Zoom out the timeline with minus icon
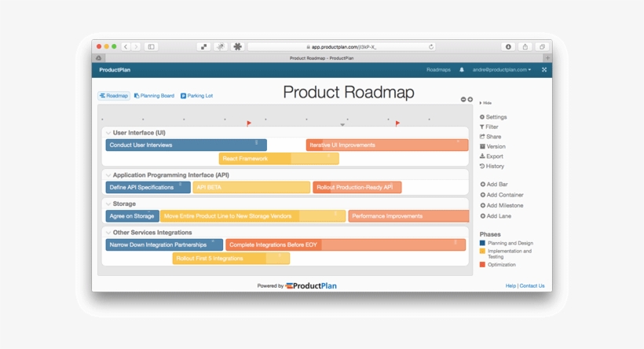644x349 pixels. [x=463, y=100]
